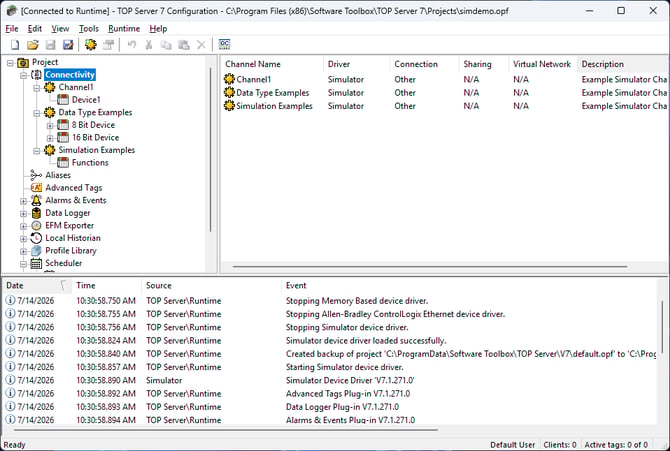This screenshot has width=670, height=451.
Task: Select the 'Starting Simulator device driver.' event
Action: pos(331,367)
